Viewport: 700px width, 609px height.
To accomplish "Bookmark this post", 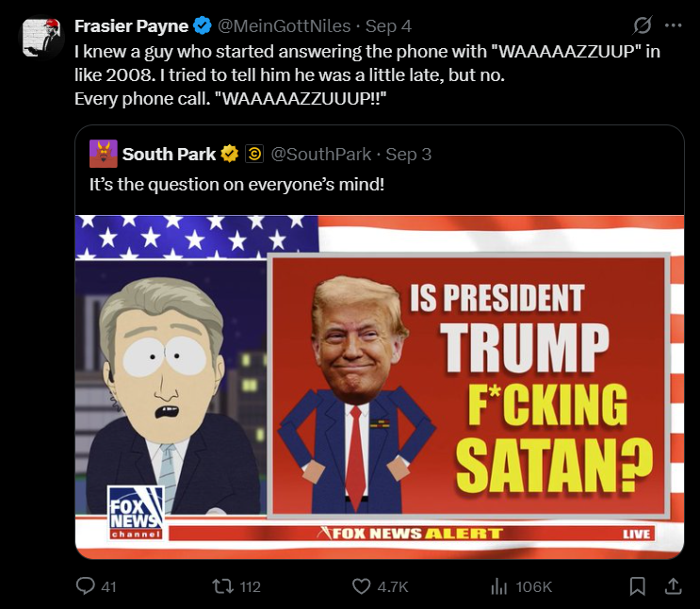I will pos(637,586).
